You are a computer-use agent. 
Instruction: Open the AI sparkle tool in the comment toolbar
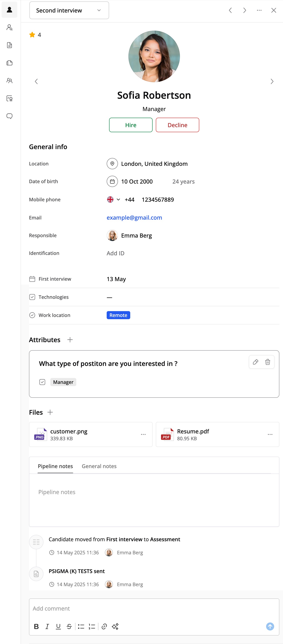click(115, 626)
